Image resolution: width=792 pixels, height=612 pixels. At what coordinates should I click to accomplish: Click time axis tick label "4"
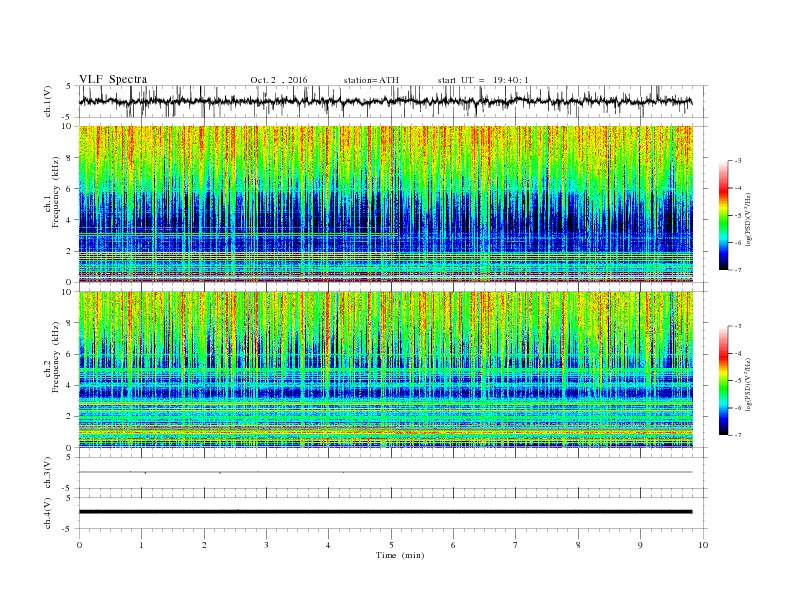pyautogui.click(x=328, y=545)
